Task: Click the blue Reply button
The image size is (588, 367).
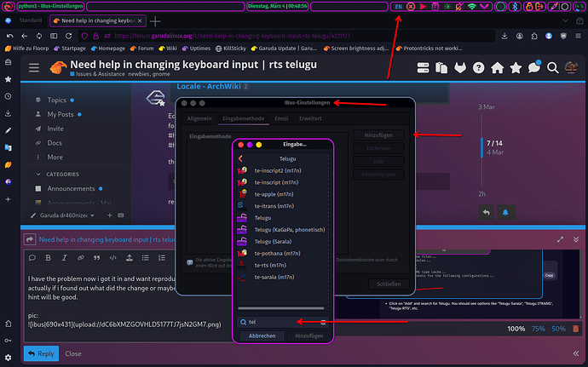Action: pos(41,353)
